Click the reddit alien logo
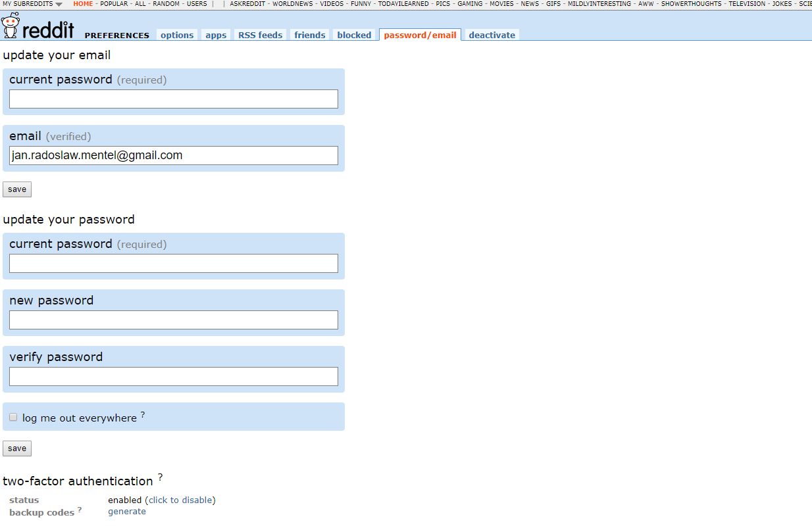 [x=11, y=26]
